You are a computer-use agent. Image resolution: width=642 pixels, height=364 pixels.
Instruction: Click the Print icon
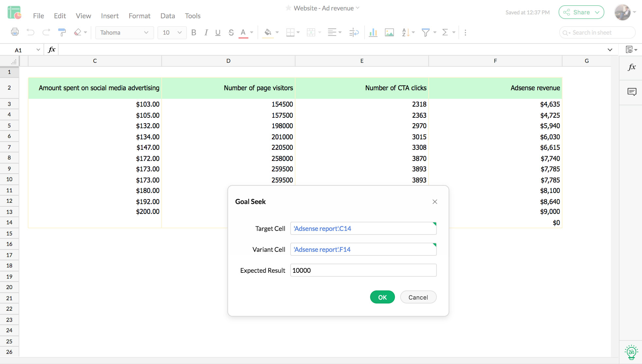[x=15, y=32]
